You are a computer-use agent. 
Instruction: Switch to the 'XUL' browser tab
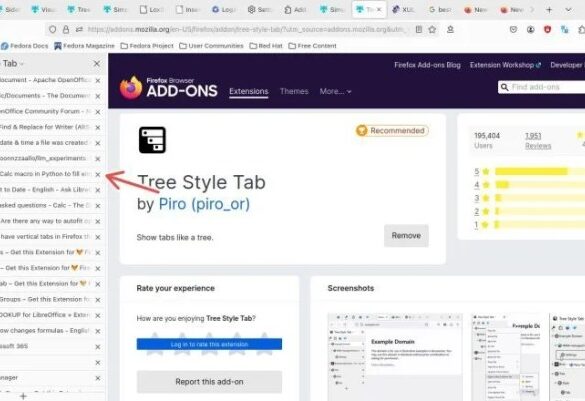pos(403,10)
